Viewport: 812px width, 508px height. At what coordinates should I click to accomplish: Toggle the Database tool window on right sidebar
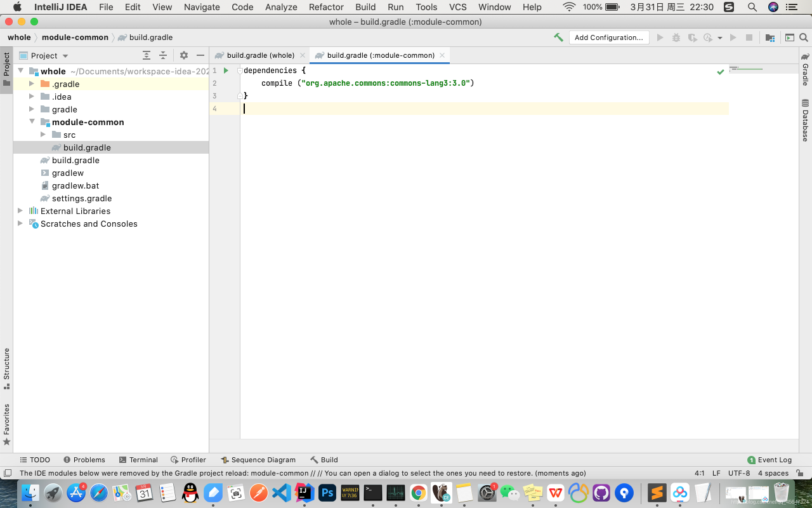pyautogui.click(x=805, y=121)
